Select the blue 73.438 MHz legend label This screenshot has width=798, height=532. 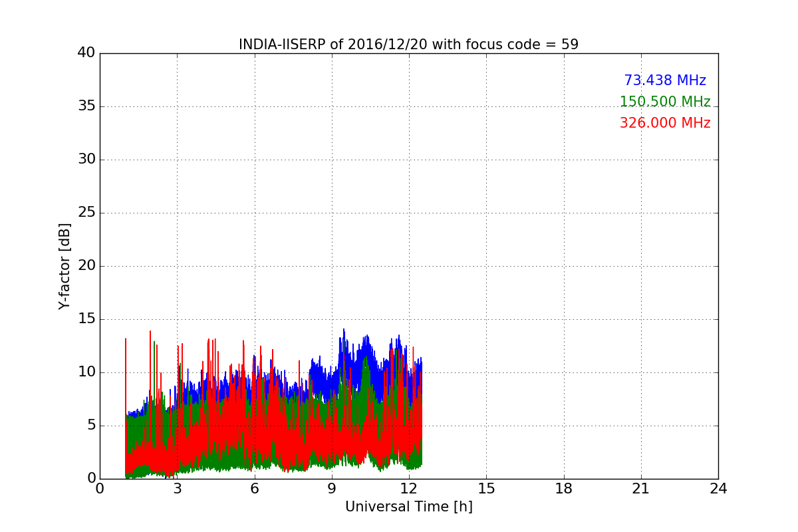665,80
